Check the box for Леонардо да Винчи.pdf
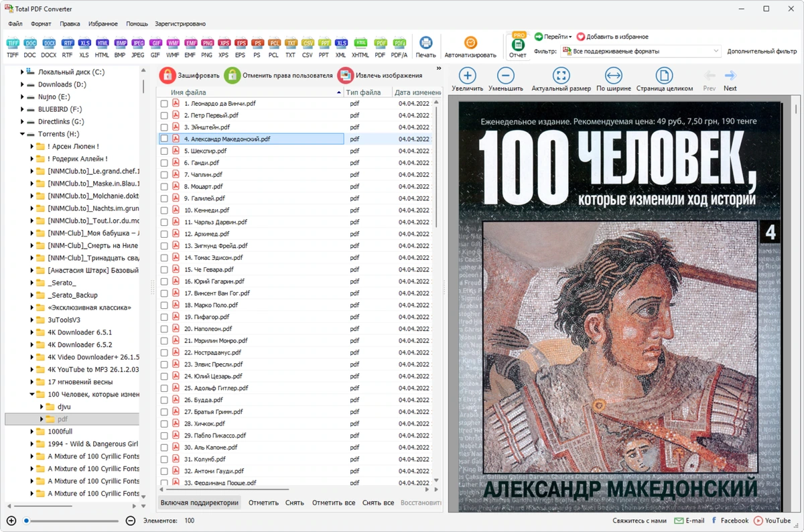The image size is (804, 532). (x=164, y=104)
